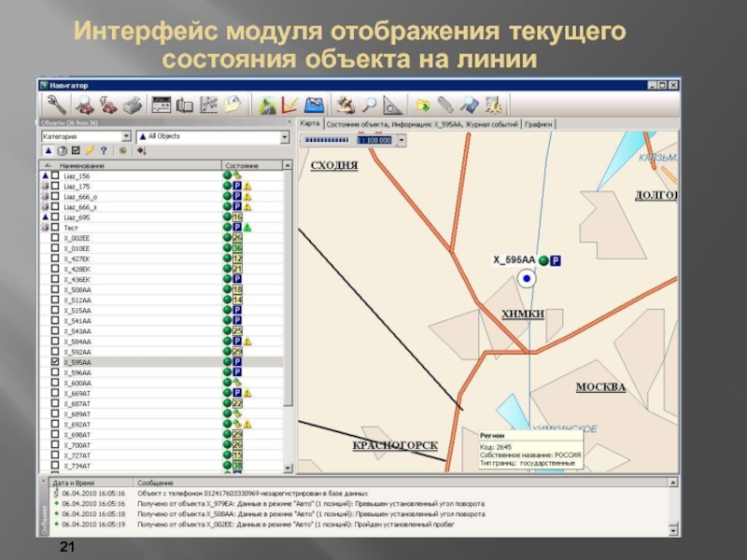The width and height of the screenshot is (747, 560).
Task: Click the lightning bolt filter icon
Action: point(90,150)
